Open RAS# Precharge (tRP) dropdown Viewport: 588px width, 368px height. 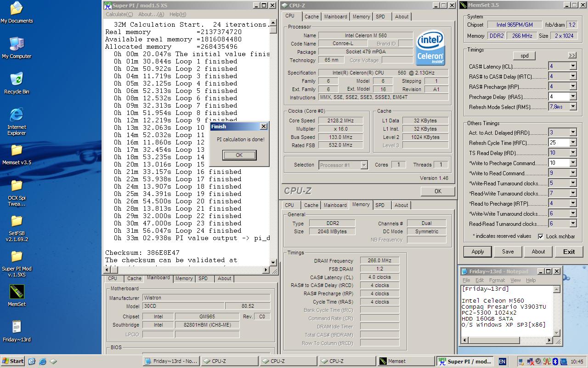pyautogui.click(x=573, y=86)
